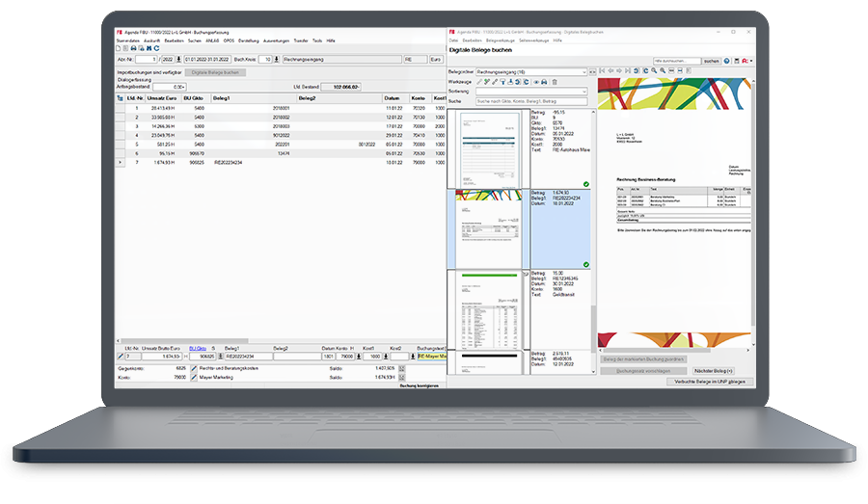The height and width of the screenshot is (504, 868).
Task: Click the eye preview icon in Werkzeuge
Action: [x=536, y=82]
